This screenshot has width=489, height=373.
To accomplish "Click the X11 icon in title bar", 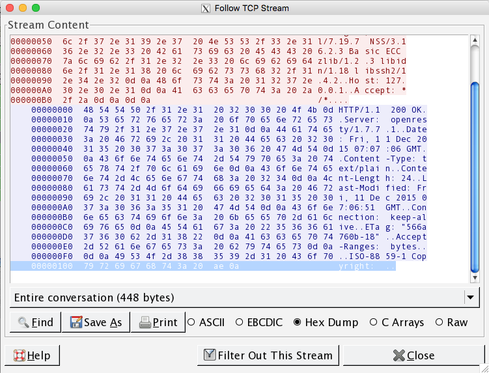I will point(206,8).
